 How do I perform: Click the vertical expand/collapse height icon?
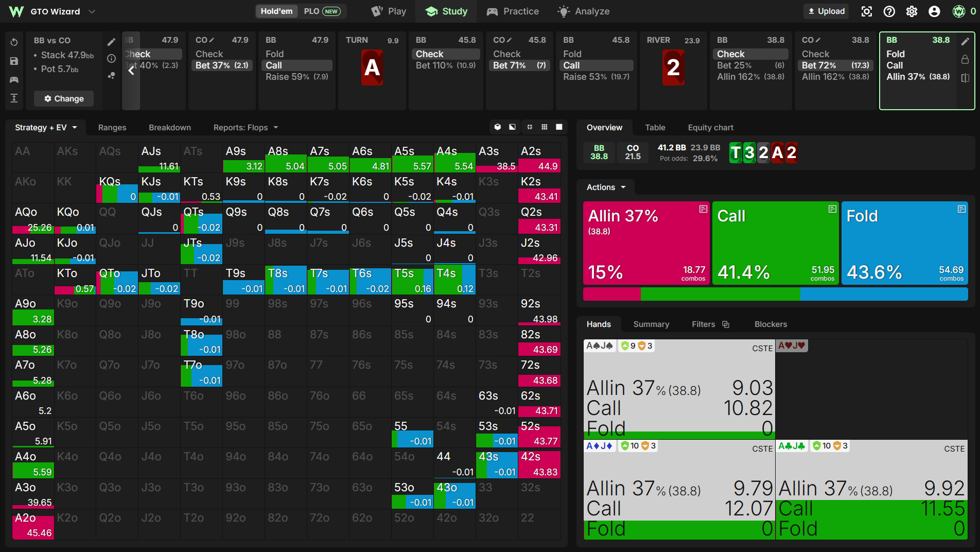(14, 98)
